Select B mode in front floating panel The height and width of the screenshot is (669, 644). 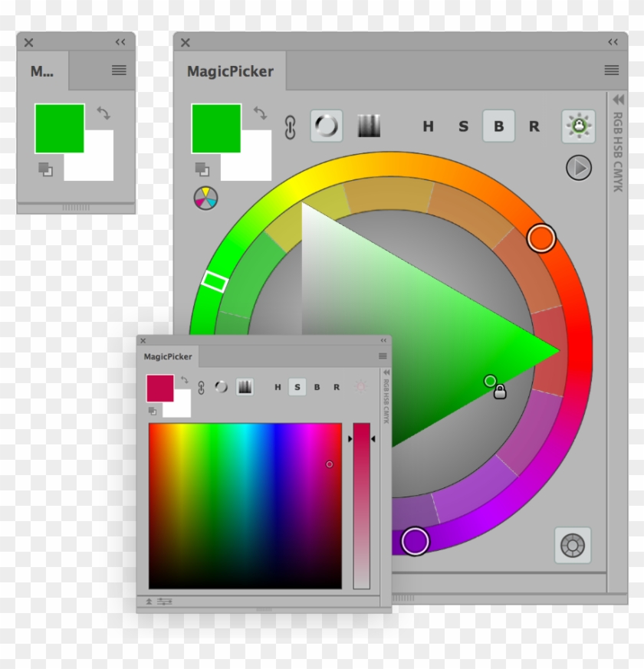click(x=317, y=387)
